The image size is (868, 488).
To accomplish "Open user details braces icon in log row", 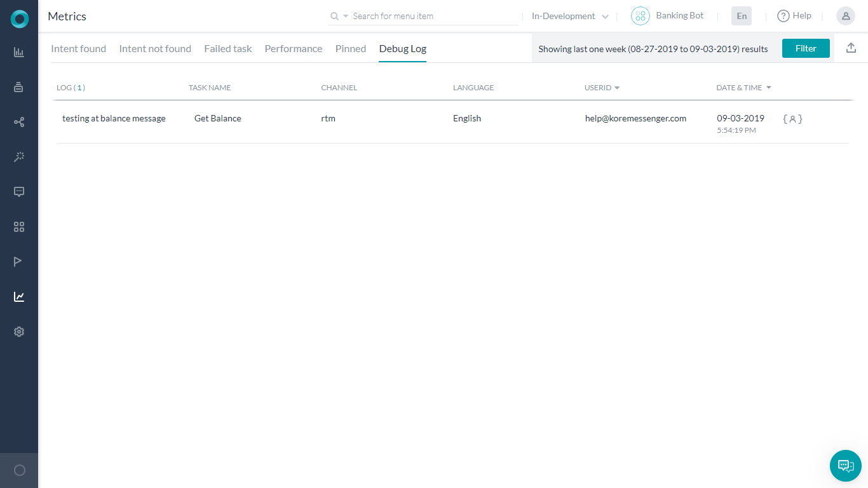I will 792,119.
